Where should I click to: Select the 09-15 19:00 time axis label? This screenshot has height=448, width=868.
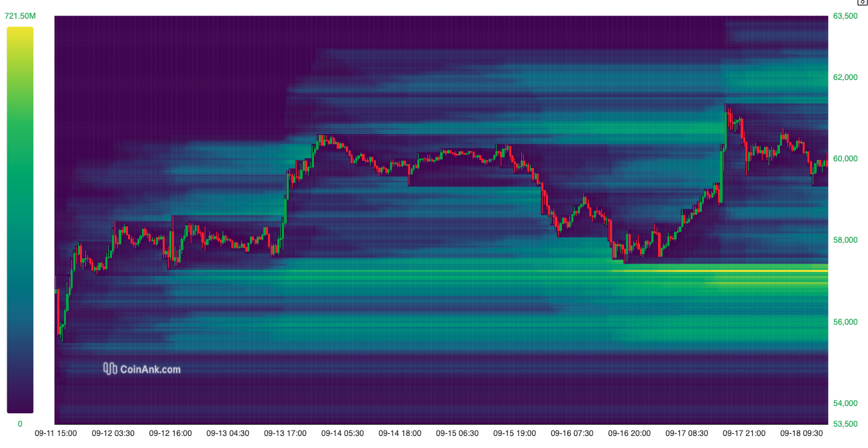click(515, 433)
